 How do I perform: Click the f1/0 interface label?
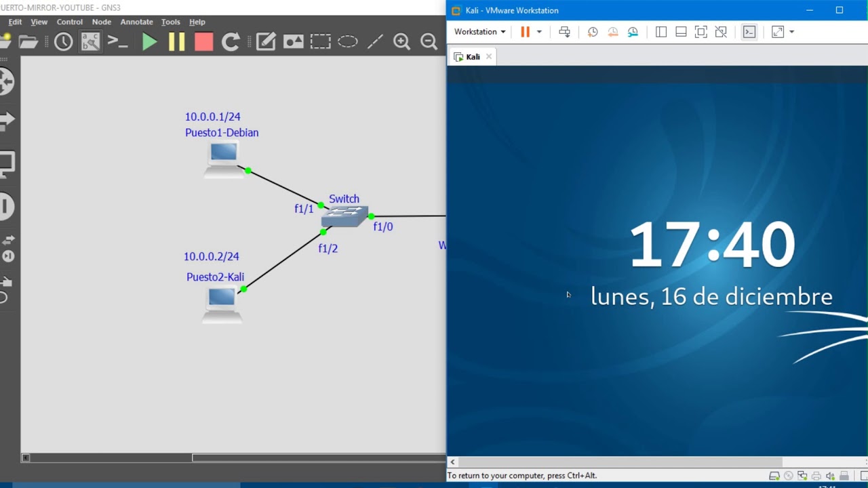pos(383,226)
